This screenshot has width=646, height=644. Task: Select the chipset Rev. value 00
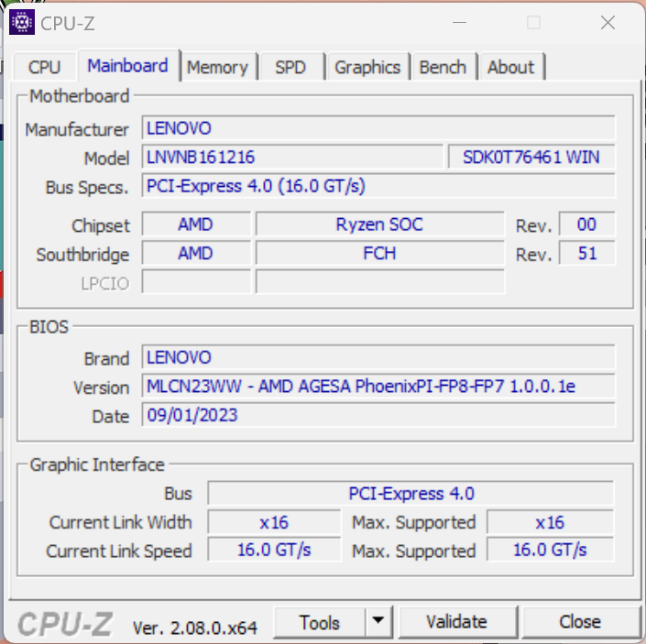coord(586,224)
